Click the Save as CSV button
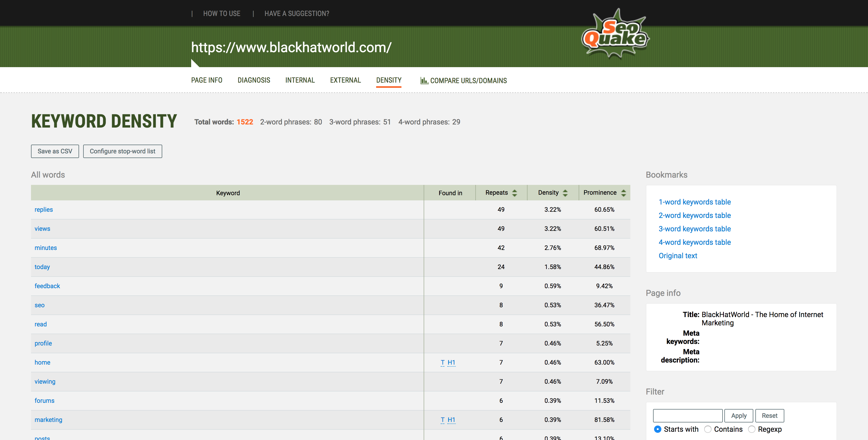868x440 pixels. (x=55, y=151)
